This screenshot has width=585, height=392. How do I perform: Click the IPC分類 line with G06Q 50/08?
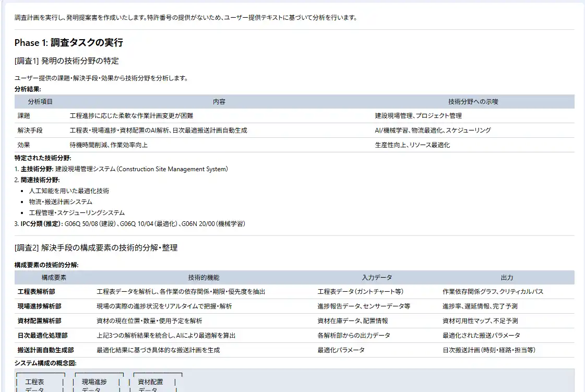(129, 224)
